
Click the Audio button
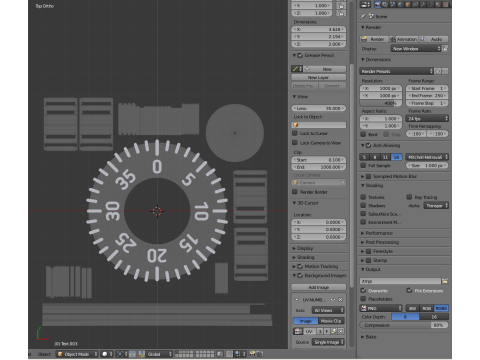(433, 39)
